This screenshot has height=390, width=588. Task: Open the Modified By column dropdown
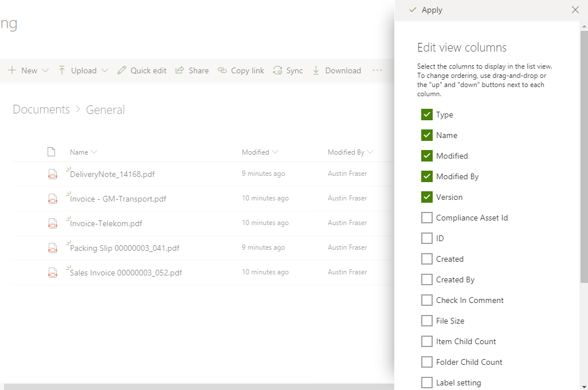pyautogui.click(x=370, y=152)
